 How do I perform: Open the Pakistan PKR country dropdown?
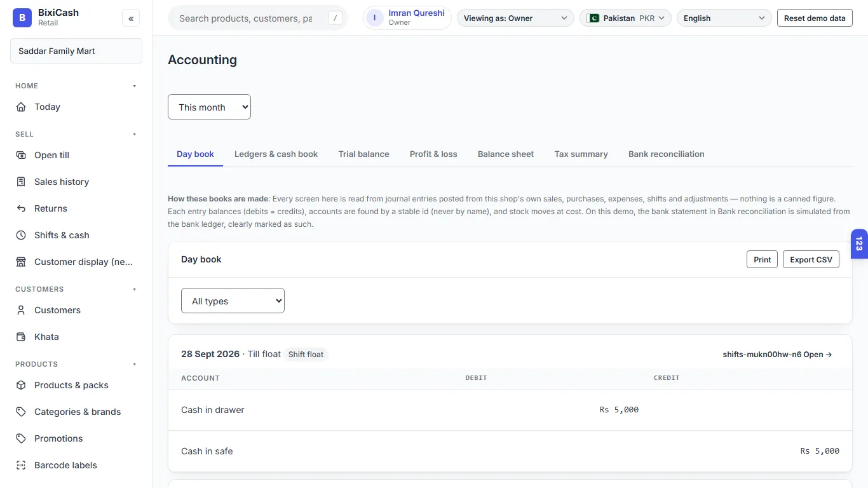pyautogui.click(x=626, y=18)
